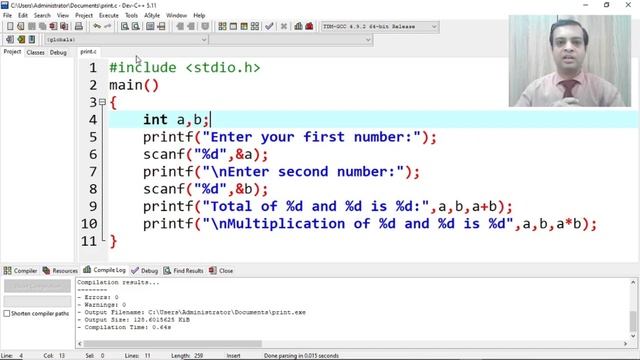
Task: Click the Open file toolbar icon
Action: pos(20,27)
